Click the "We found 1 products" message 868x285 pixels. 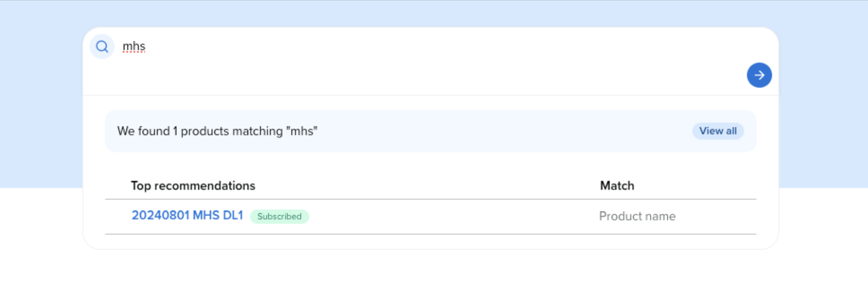point(217,131)
